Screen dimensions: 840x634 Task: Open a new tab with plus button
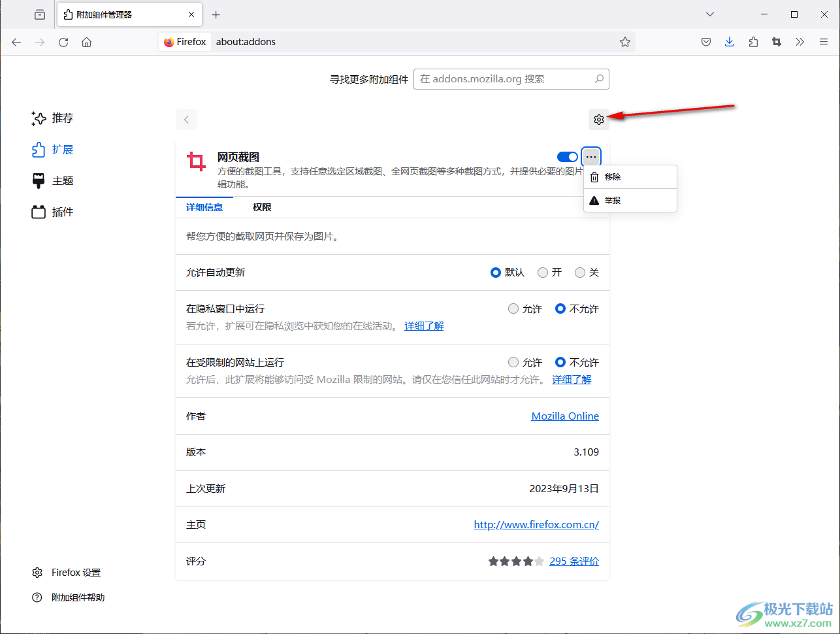coord(216,14)
